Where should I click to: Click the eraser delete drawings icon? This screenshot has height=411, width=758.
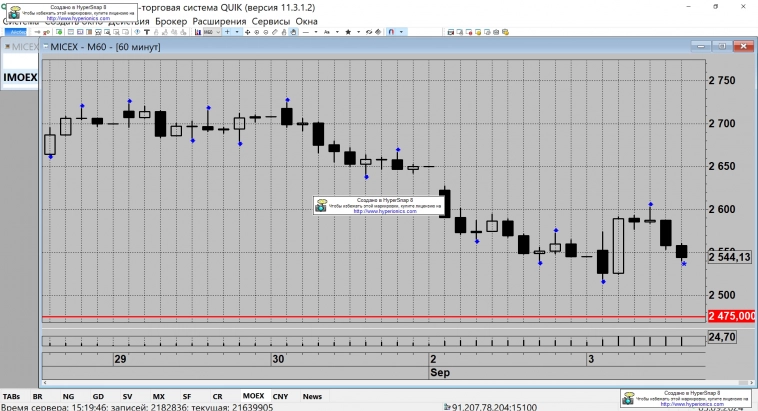click(378, 32)
